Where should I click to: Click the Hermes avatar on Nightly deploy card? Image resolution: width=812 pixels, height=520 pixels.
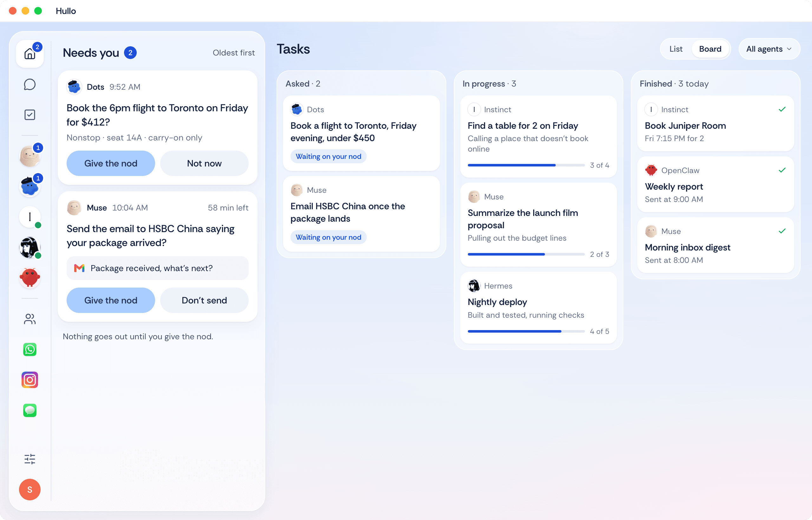[474, 286]
